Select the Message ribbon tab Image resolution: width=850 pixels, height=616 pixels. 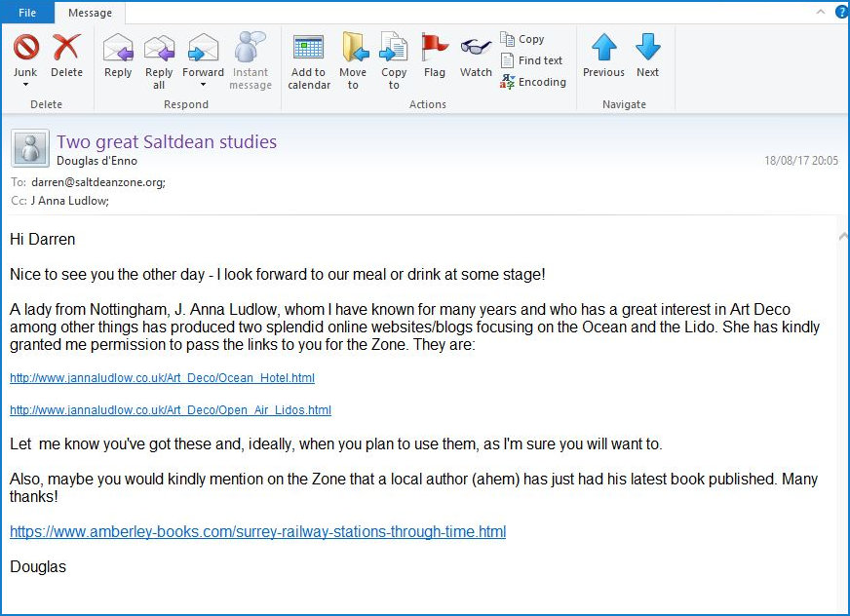click(x=90, y=13)
